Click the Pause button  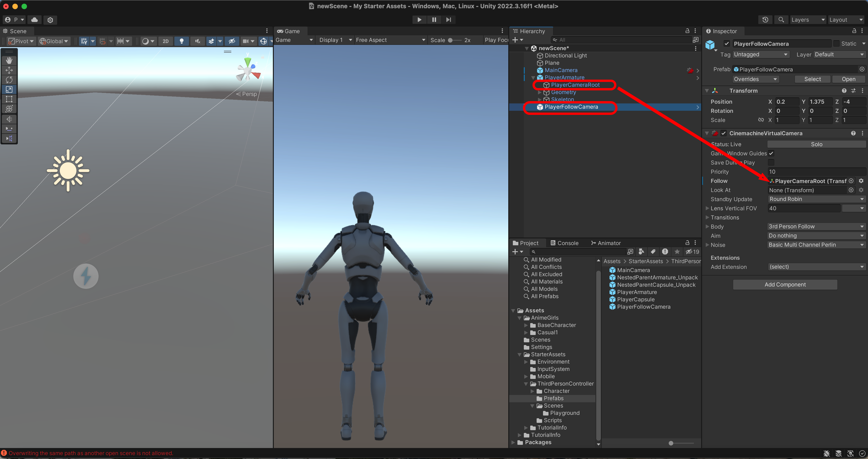click(434, 19)
